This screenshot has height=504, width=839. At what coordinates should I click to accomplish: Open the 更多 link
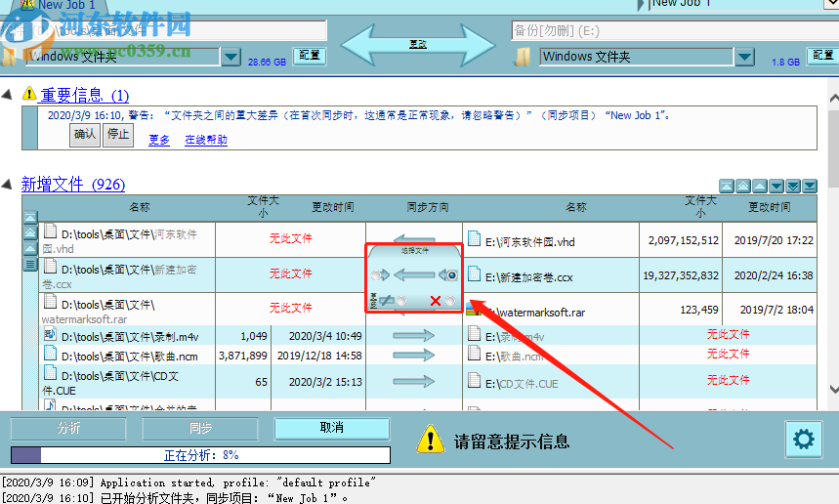tap(159, 140)
